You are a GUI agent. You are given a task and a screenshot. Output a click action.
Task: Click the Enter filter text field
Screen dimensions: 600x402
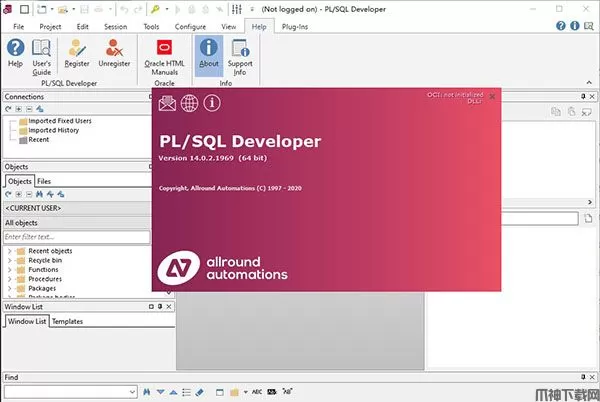(x=77, y=237)
